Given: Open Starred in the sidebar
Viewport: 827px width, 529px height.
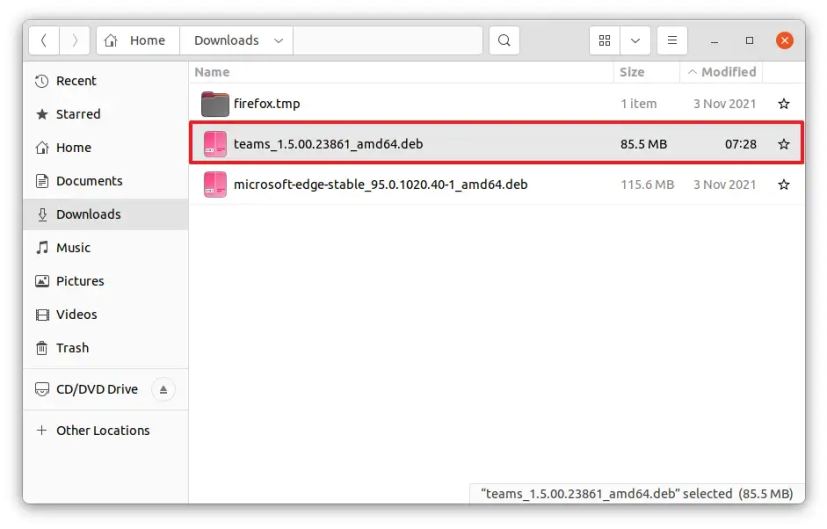Looking at the screenshot, I should (105, 114).
